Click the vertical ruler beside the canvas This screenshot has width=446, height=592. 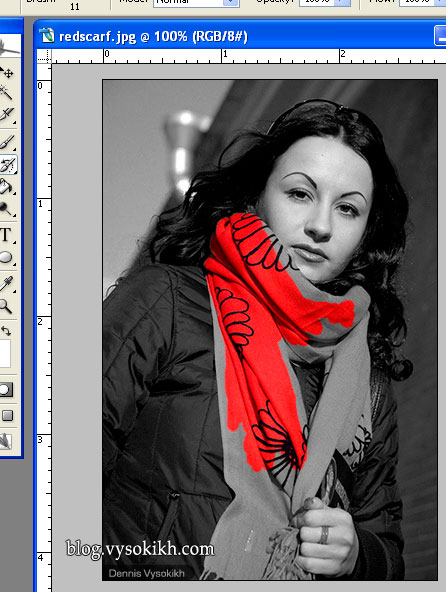(44, 328)
